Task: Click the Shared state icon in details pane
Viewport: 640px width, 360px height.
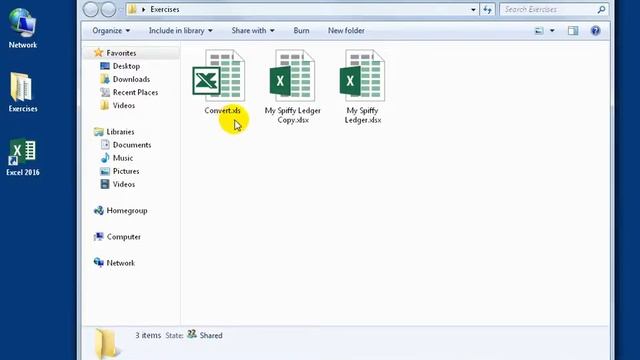Action: (x=192, y=334)
